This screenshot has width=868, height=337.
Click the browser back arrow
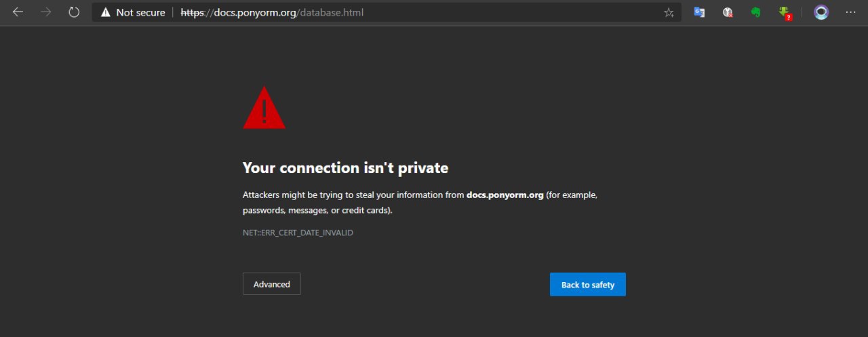pyautogui.click(x=18, y=12)
